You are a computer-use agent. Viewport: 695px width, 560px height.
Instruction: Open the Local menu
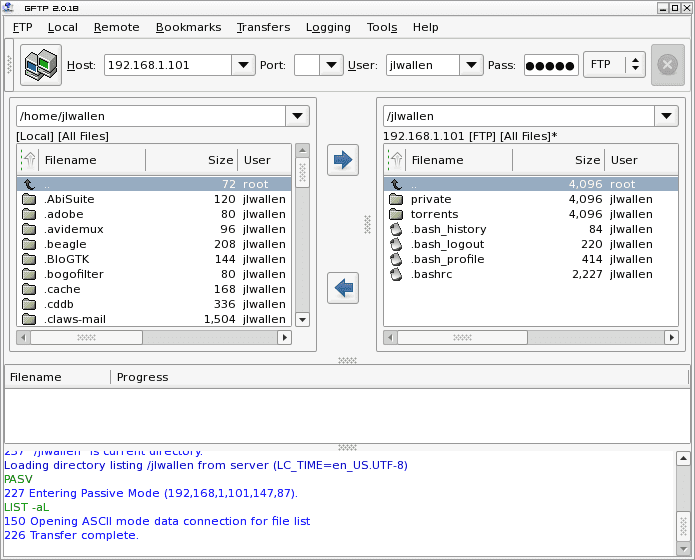(x=62, y=27)
